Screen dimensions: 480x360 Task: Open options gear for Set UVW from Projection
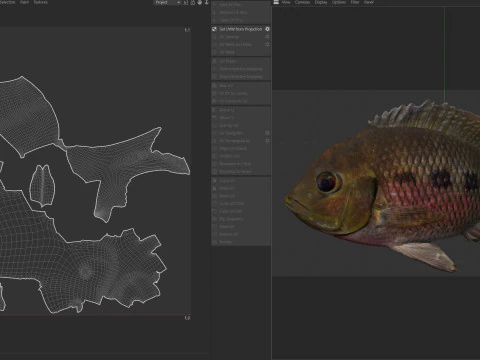point(267,29)
